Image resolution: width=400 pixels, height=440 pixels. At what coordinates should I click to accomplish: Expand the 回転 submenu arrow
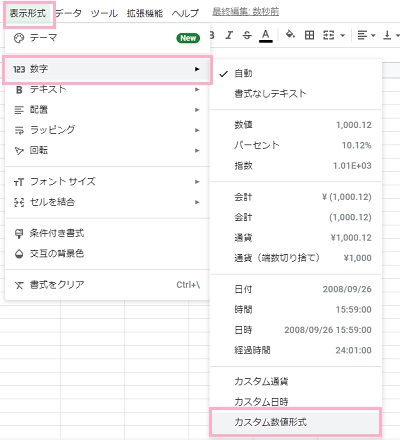pyautogui.click(x=197, y=151)
